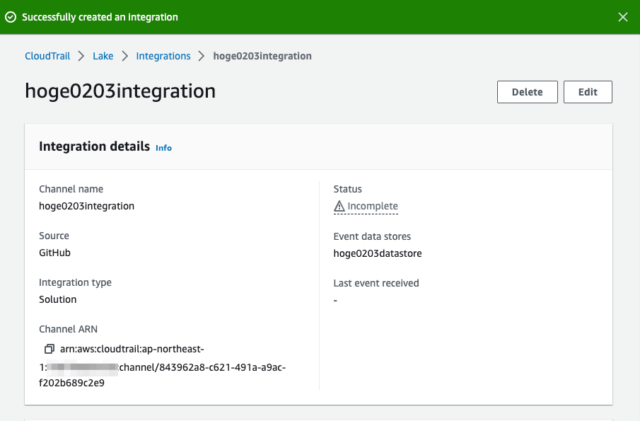This screenshot has height=421, width=640.
Task: Delete the hoge0203integration integration
Action: [x=527, y=92]
